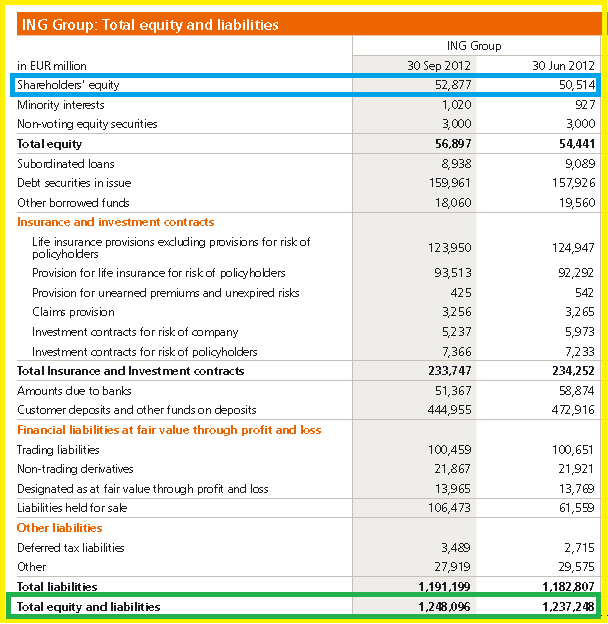Image resolution: width=608 pixels, height=624 pixels.
Task: Click 'Investment contracts for risk of company' label
Action: [135, 332]
